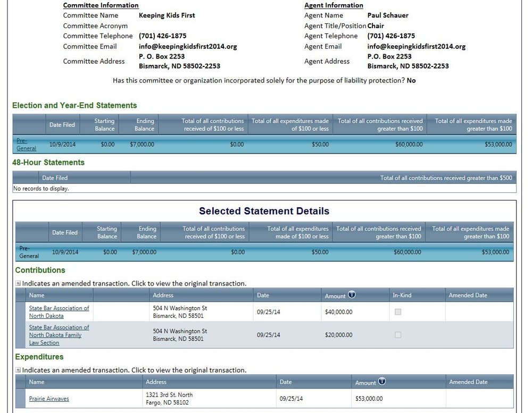Image resolution: width=532 pixels, height=413 pixels.
Task: Toggle In-Kind checkbox for the $40,000.00 contribution
Action: pyautogui.click(x=398, y=312)
